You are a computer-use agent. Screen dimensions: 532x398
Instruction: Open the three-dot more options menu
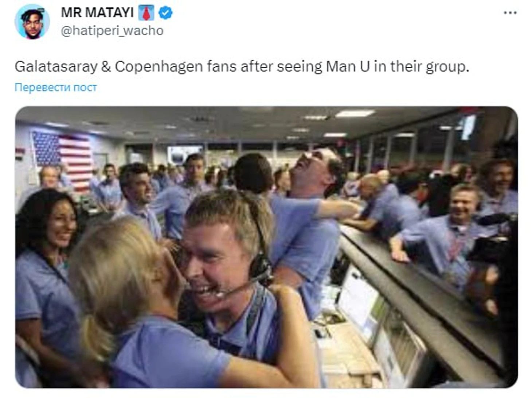(x=510, y=13)
